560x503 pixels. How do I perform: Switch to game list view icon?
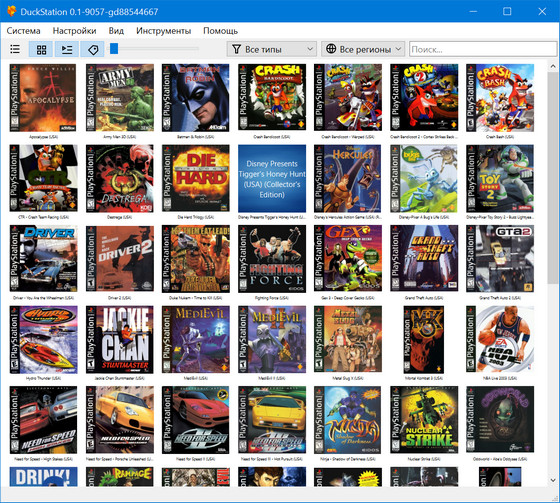point(15,49)
